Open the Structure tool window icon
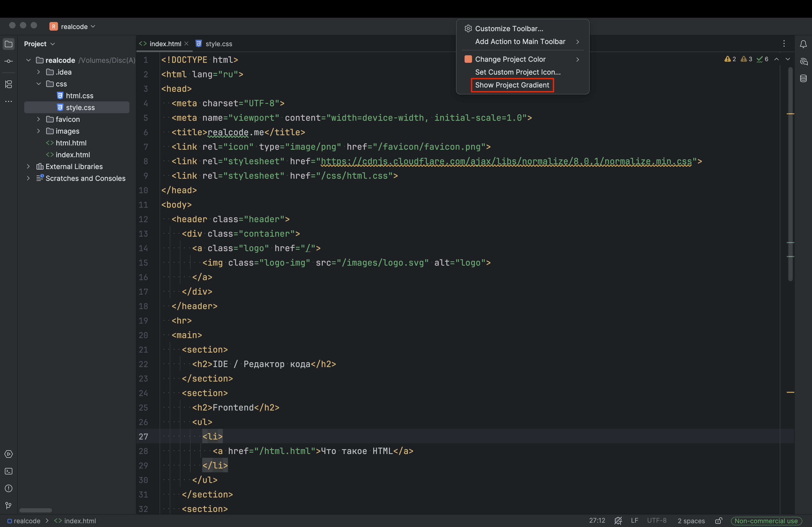Screen dimensions: 812x527 pyautogui.click(x=9, y=84)
